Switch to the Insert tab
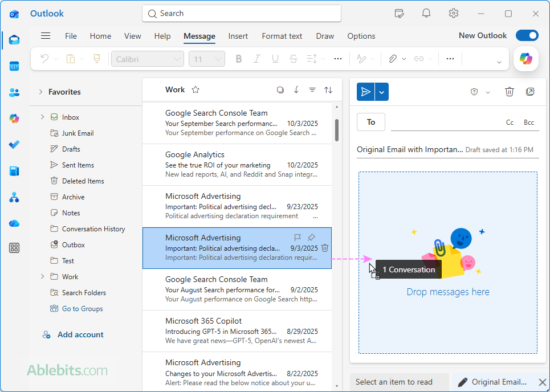The height and width of the screenshot is (392, 550). 238,36
